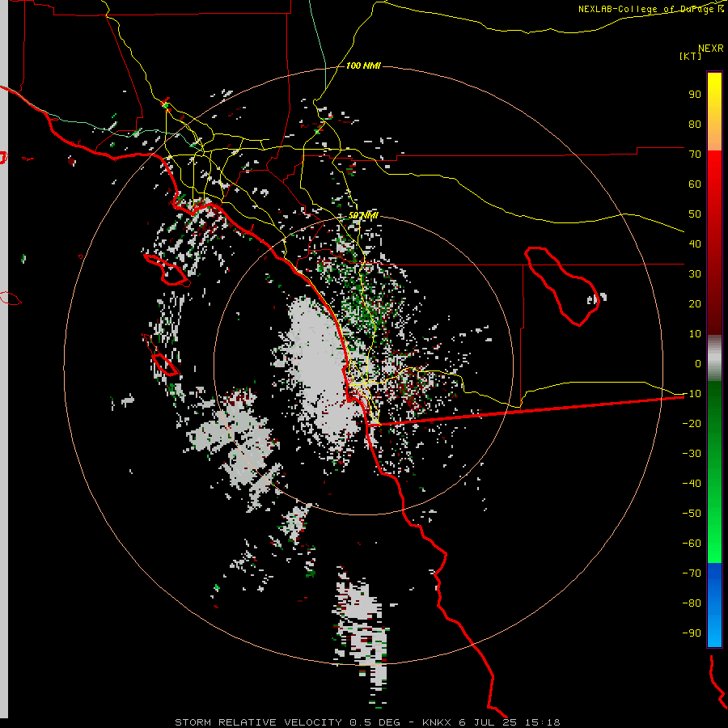This screenshot has width=728, height=728.
Task: Click the positive 30 scale value
Action: [695, 274]
